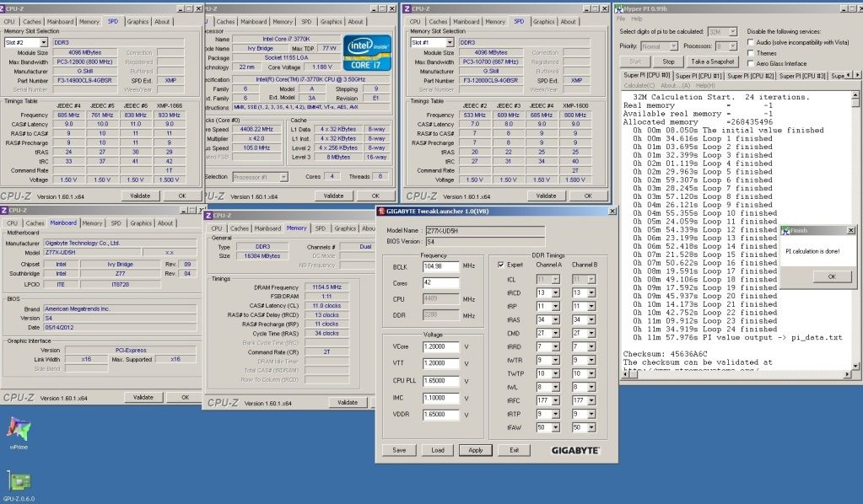
Task: Enable the Audio service disable checkbox
Action: coord(750,41)
